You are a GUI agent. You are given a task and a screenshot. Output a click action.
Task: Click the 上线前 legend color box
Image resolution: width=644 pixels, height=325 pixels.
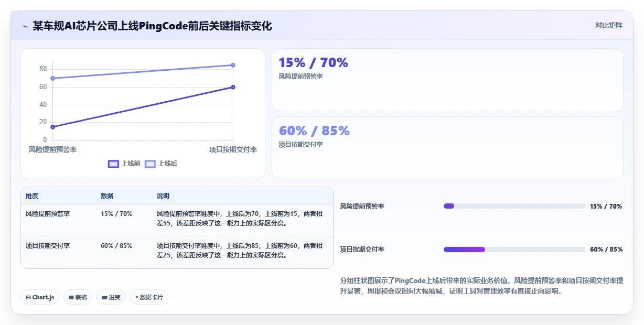pyautogui.click(x=113, y=164)
